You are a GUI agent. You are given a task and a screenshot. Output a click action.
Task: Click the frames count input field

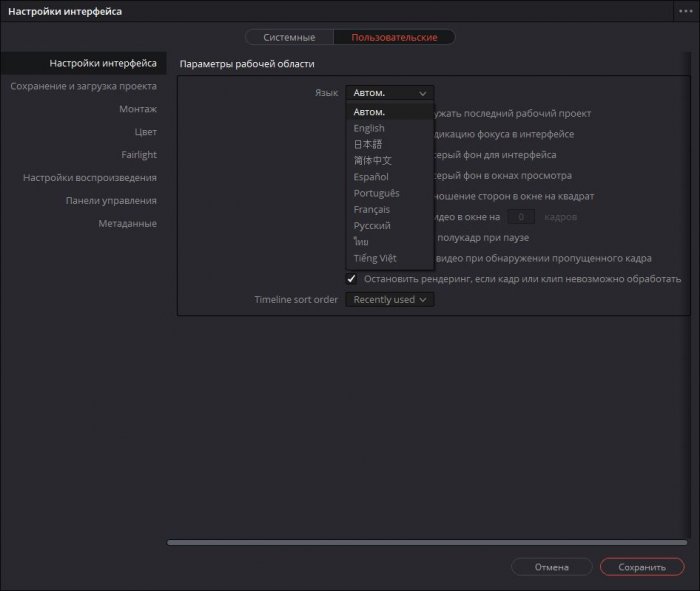(x=521, y=217)
